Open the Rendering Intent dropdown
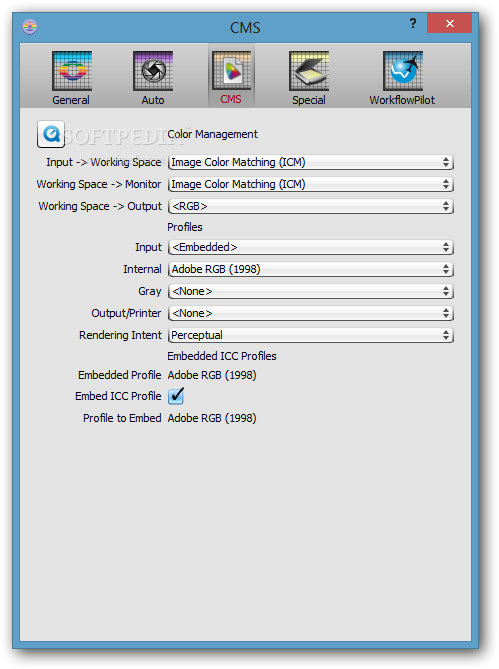This screenshot has height=669, width=499. coord(311,335)
